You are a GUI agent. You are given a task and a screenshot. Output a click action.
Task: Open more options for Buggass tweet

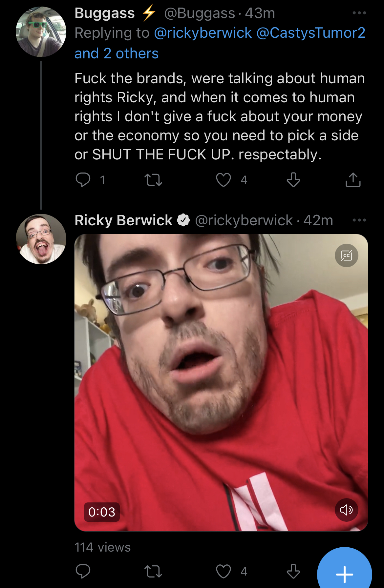click(x=359, y=13)
